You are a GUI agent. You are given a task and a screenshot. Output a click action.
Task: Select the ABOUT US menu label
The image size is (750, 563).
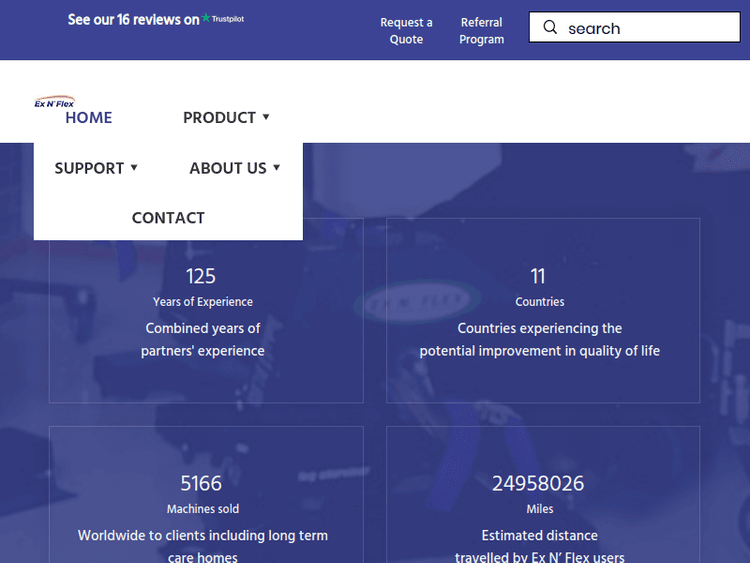(228, 168)
